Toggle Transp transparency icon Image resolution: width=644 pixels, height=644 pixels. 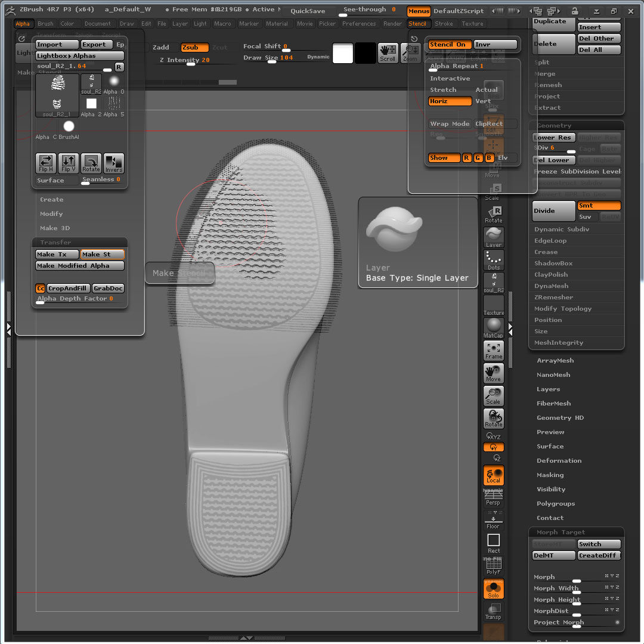493,612
